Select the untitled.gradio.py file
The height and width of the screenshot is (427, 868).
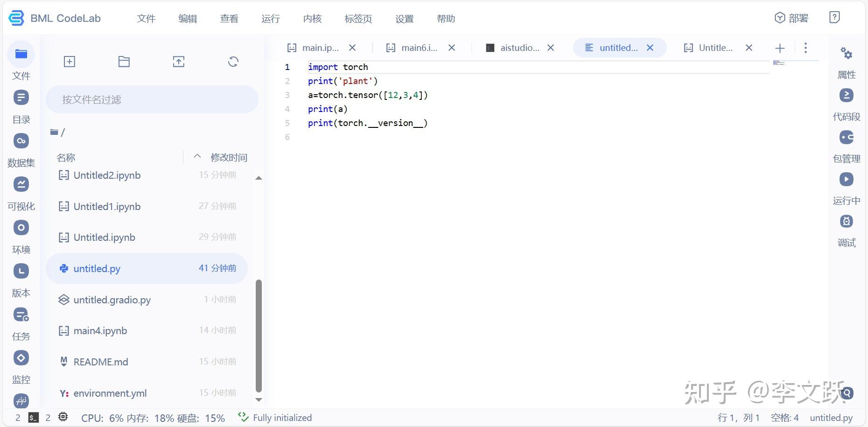(112, 300)
